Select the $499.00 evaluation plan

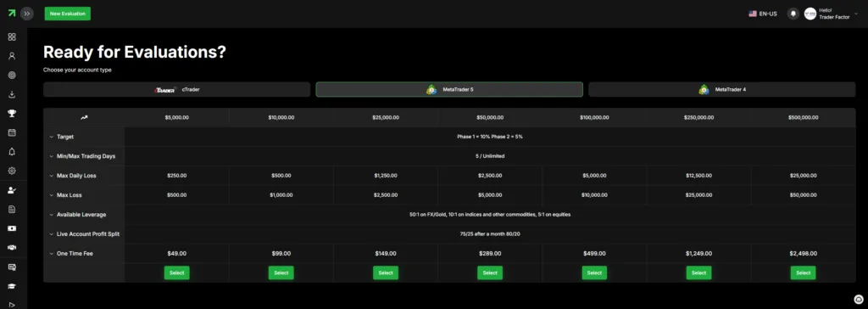pyautogui.click(x=594, y=273)
